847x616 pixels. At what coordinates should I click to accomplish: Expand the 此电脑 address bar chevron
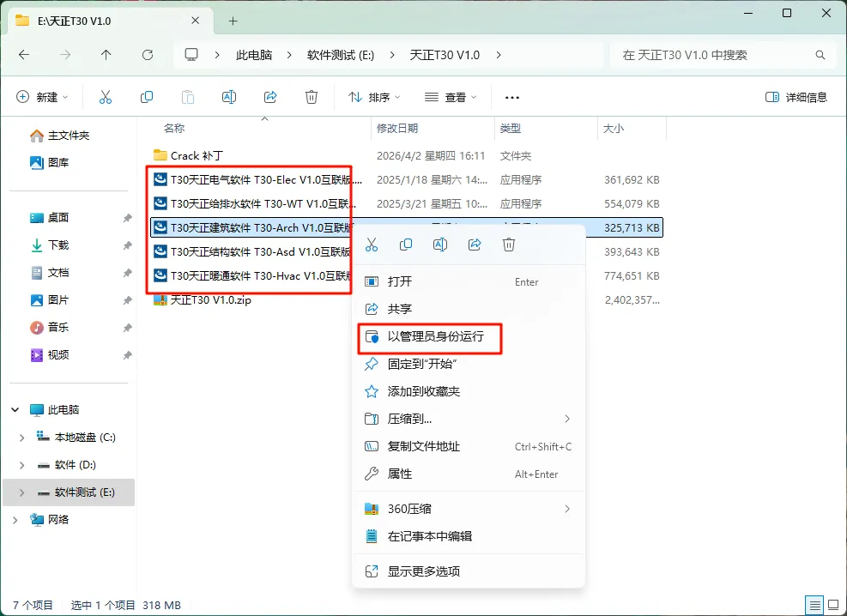(x=289, y=55)
